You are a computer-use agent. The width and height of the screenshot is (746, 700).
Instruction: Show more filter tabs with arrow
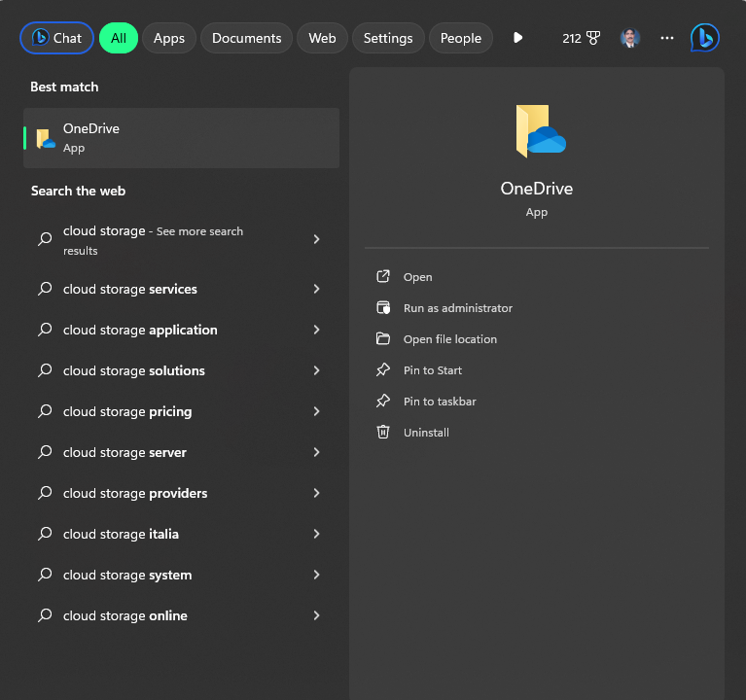click(517, 38)
